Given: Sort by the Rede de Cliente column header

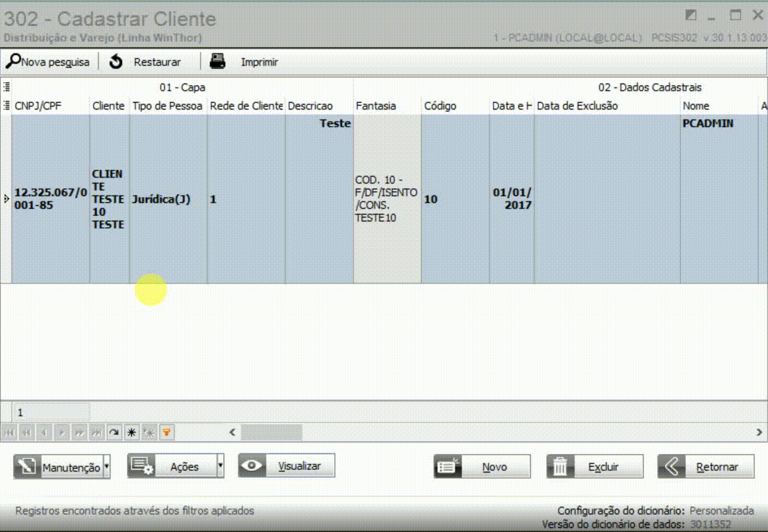Looking at the screenshot, I should (x=246, y=106).
